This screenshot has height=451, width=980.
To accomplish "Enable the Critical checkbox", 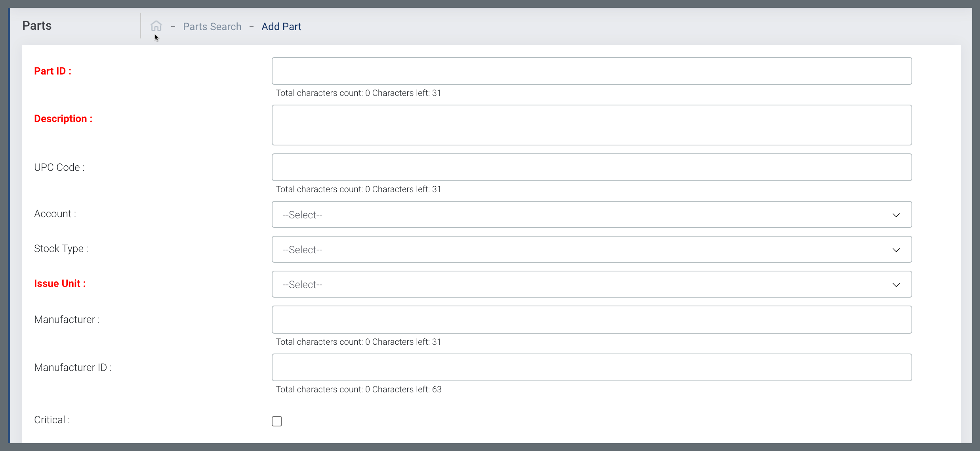I will [x=277, y=421].
